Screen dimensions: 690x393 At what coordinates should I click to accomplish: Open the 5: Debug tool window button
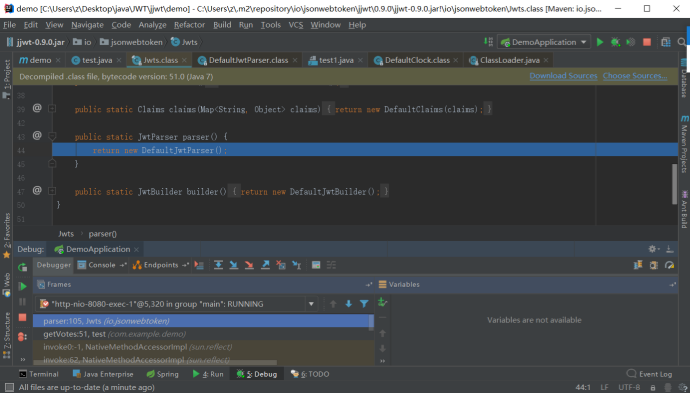257,374
